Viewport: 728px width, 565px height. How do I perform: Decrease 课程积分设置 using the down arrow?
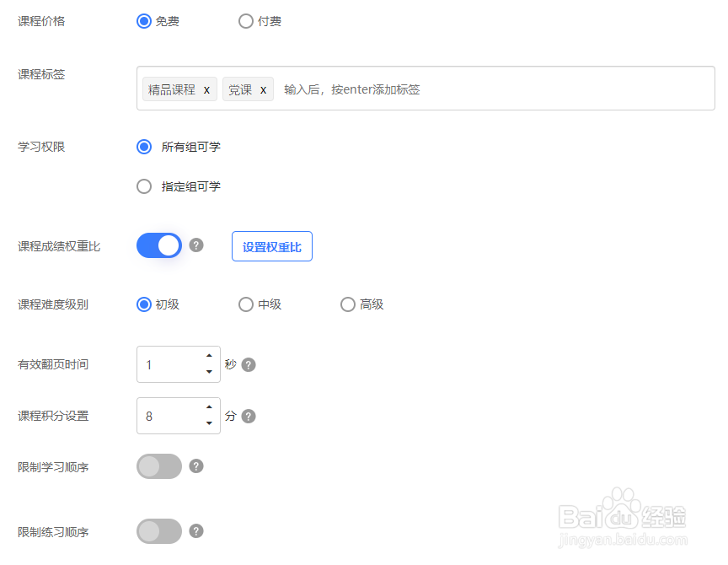tap(208, 422)
